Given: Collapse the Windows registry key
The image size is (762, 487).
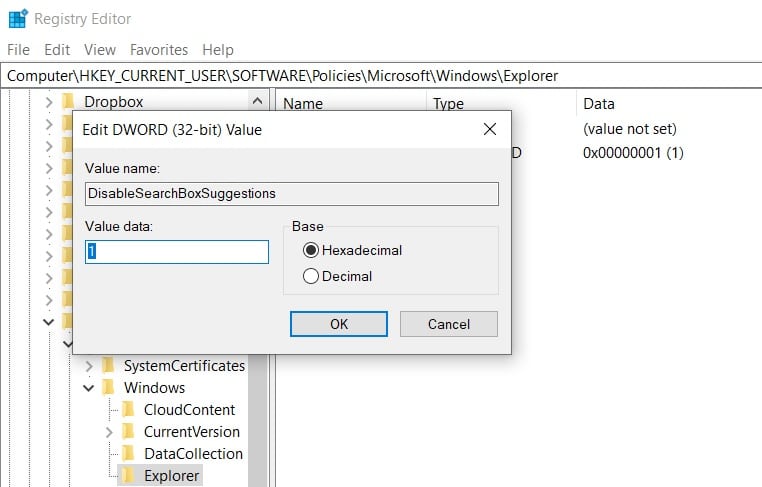Looking at the screenshot, I should point(89,388).
